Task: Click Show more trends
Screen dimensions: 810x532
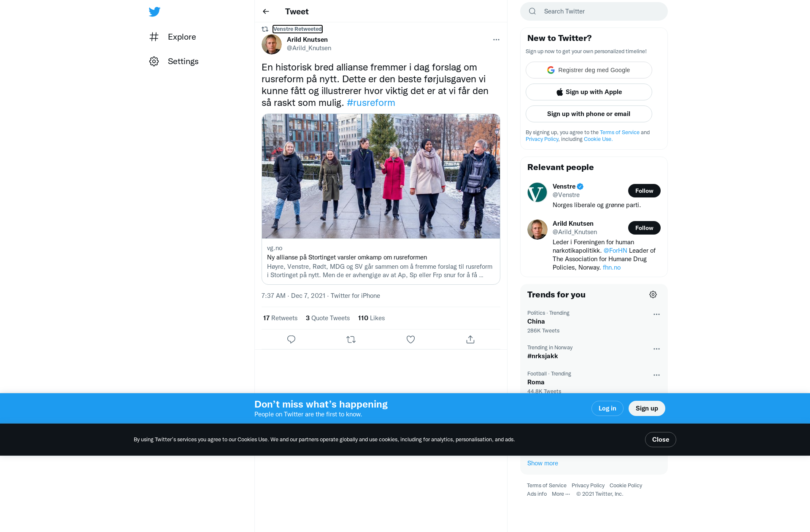Action: point(543,463)
